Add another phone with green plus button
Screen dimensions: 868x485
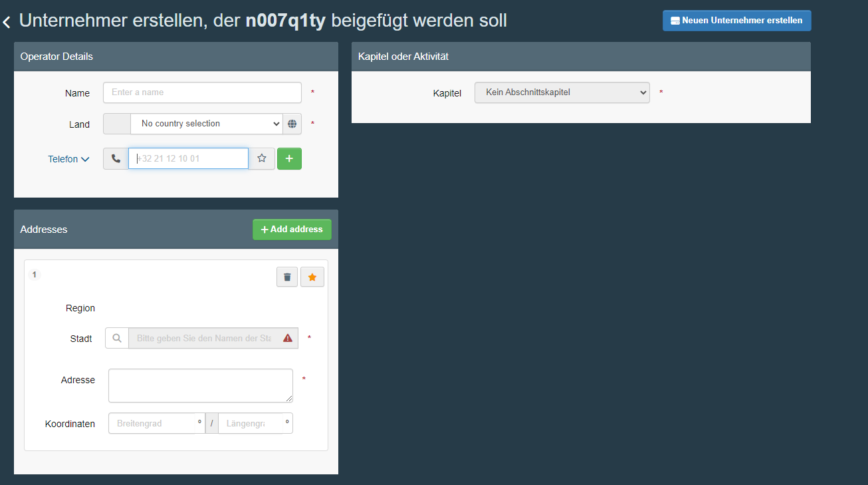point(289,159)
